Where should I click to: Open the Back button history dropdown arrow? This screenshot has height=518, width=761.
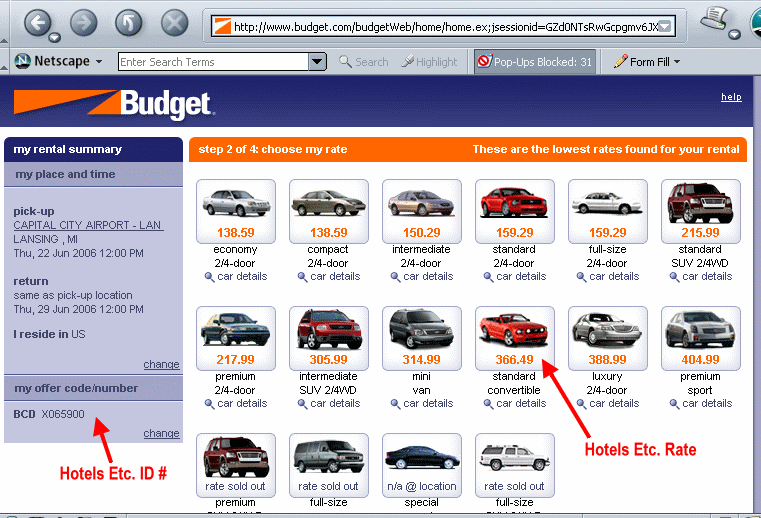(x=54, y=37)
